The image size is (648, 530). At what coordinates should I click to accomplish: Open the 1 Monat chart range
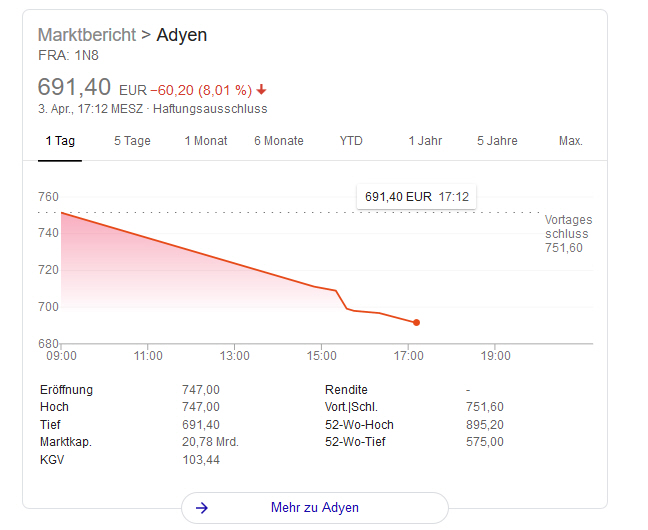206,141
